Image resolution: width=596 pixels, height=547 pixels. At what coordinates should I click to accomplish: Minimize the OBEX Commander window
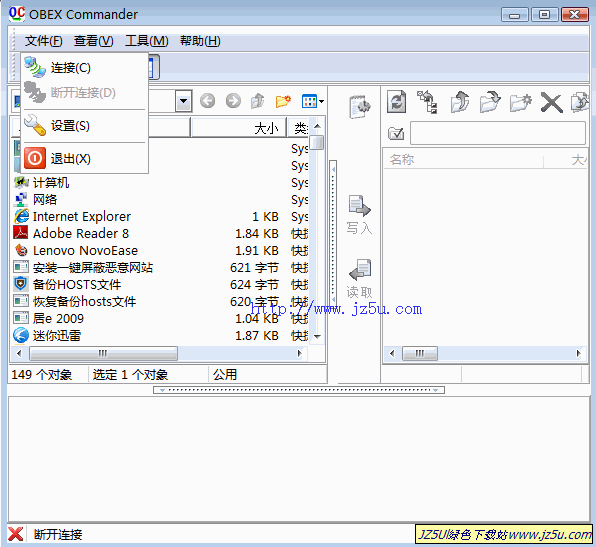(x=515, y=15)
